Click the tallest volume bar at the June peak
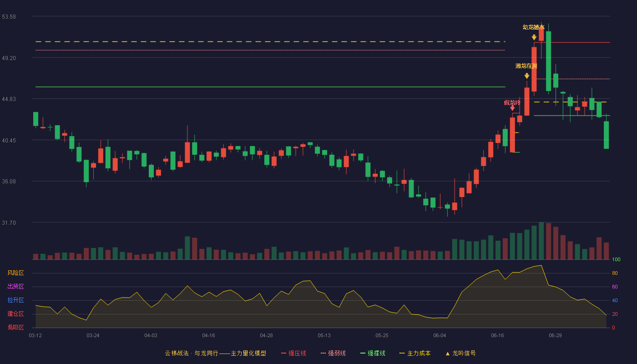637x364 pixels. [541, 241]
